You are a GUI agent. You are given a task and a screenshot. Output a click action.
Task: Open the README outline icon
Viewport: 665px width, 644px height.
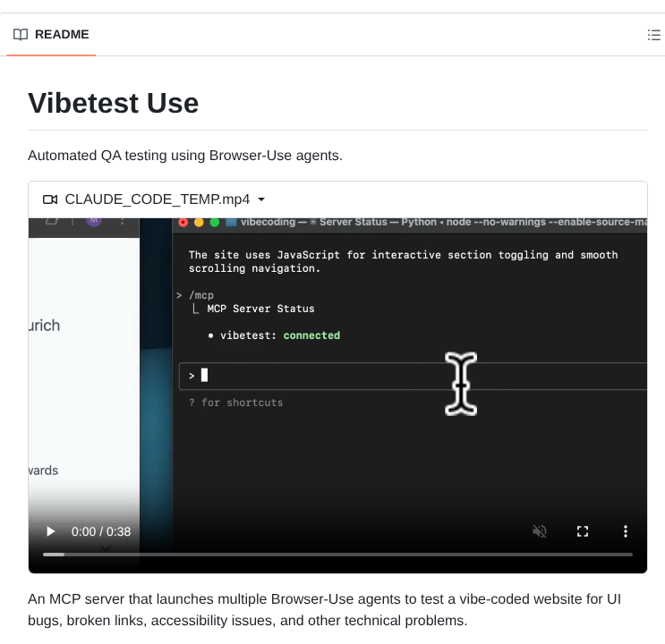coord(653,35)
